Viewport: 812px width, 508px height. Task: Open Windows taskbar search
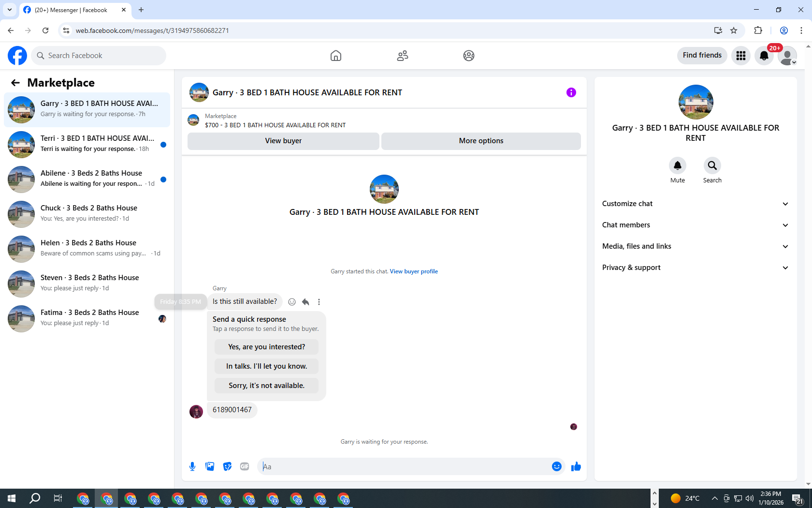click(35, 498)
